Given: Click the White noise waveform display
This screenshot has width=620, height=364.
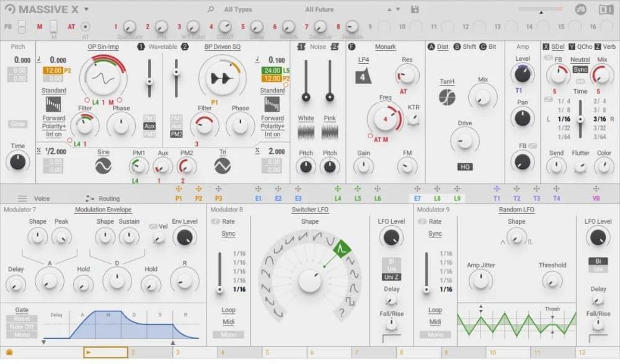Looking at the screenshot, I should [306, 133].
